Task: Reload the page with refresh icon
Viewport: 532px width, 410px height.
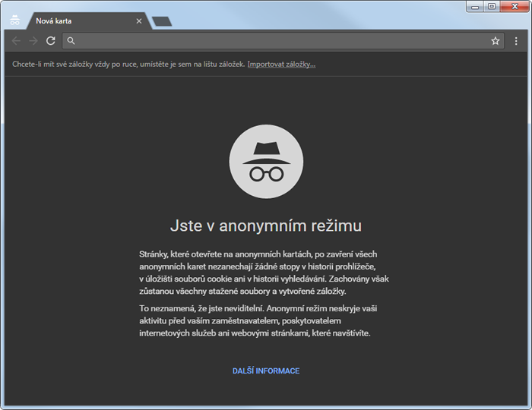Action: pyautogui.click(x=51, y=41)
